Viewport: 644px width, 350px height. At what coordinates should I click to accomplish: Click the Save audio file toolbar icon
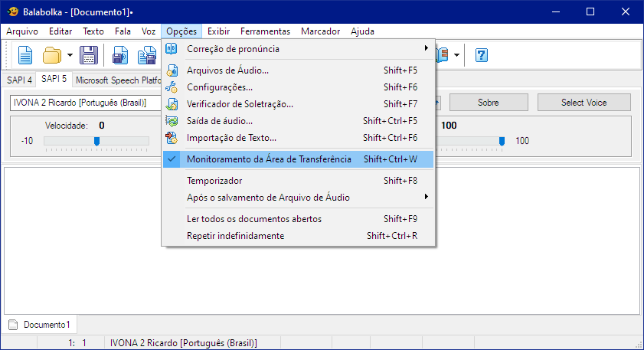pos(121,55)
